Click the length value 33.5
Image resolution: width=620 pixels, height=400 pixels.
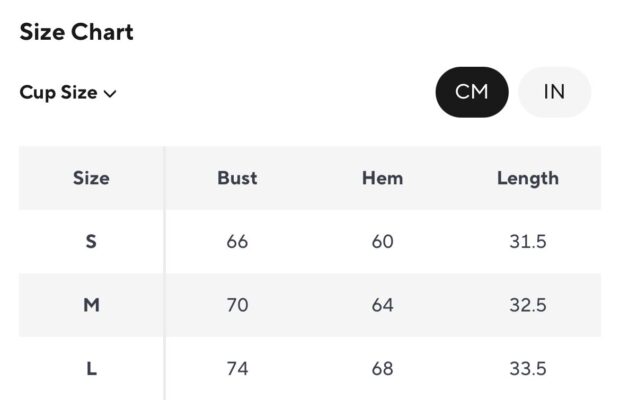click(527, 369)
